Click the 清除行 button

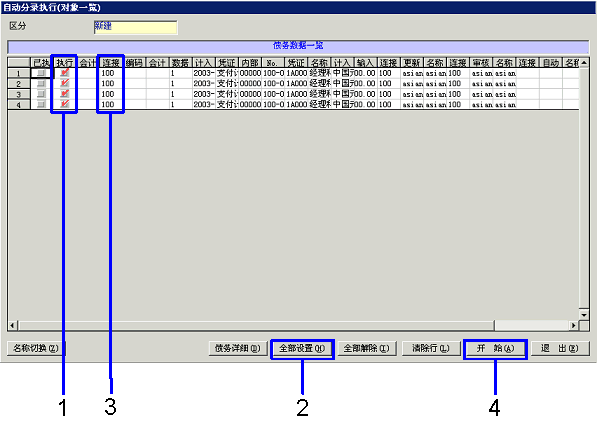coord(431,348)
